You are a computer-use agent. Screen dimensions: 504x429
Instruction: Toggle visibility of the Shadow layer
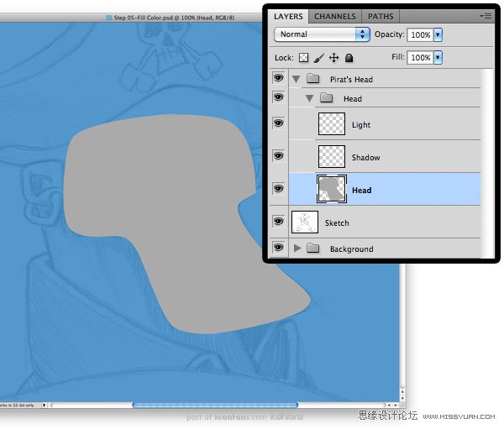point(278,157)
